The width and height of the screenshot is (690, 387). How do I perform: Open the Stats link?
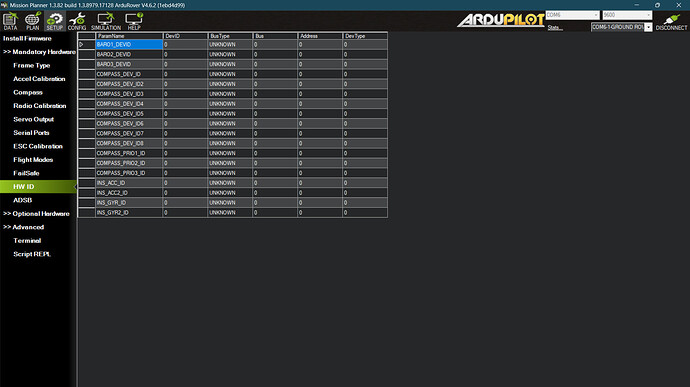[555, 28]
